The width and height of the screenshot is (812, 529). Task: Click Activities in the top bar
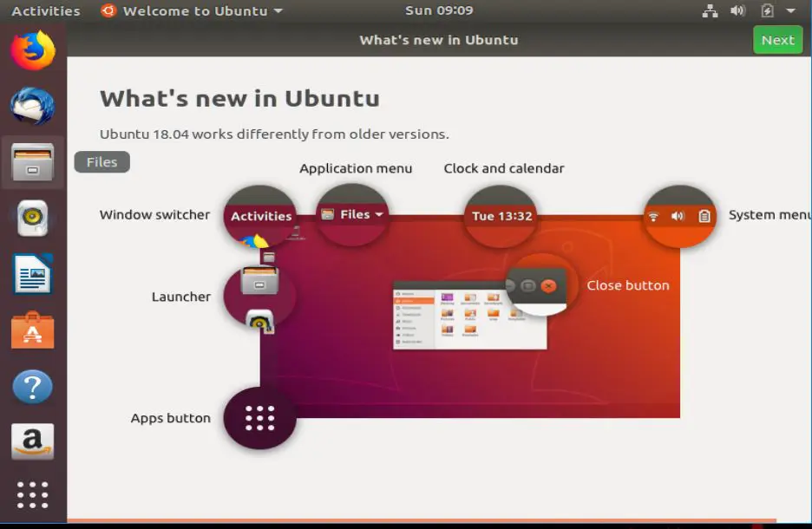tap(45, 10)
